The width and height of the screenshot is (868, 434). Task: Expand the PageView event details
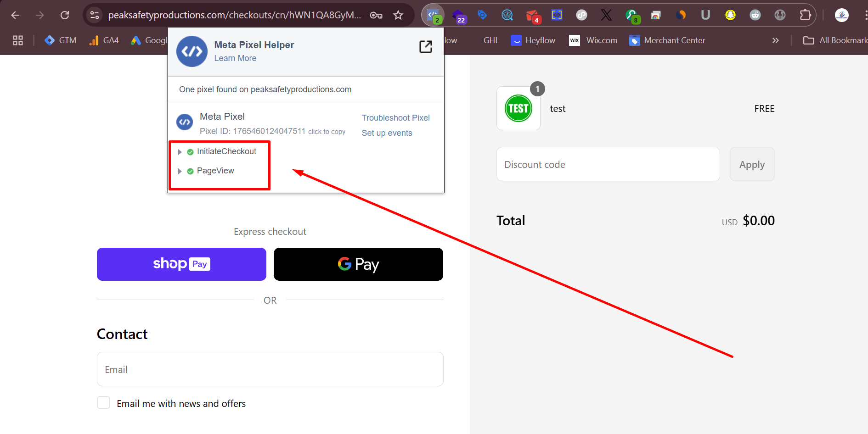[180, 171]
